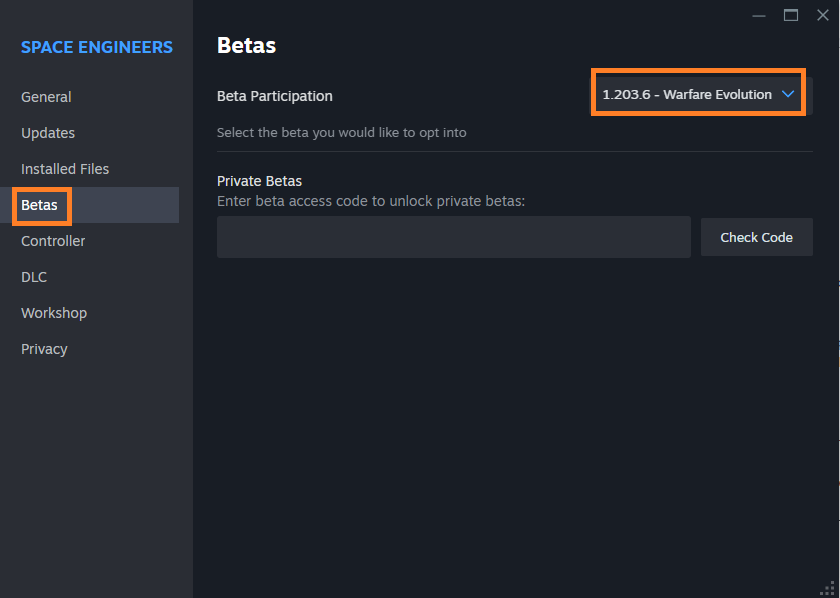The image size is (840, 598).
Task: Focus the beta access code field
Action: point(453,237)
